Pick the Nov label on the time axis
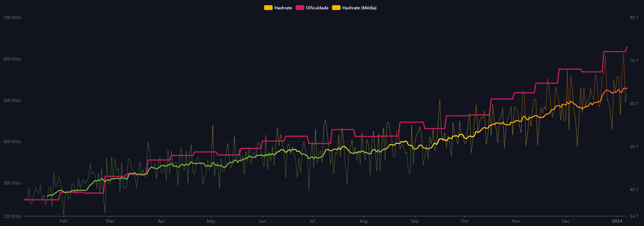Image resolution: width=644 pixels, height=226 pixels. (x=516, y=221)
